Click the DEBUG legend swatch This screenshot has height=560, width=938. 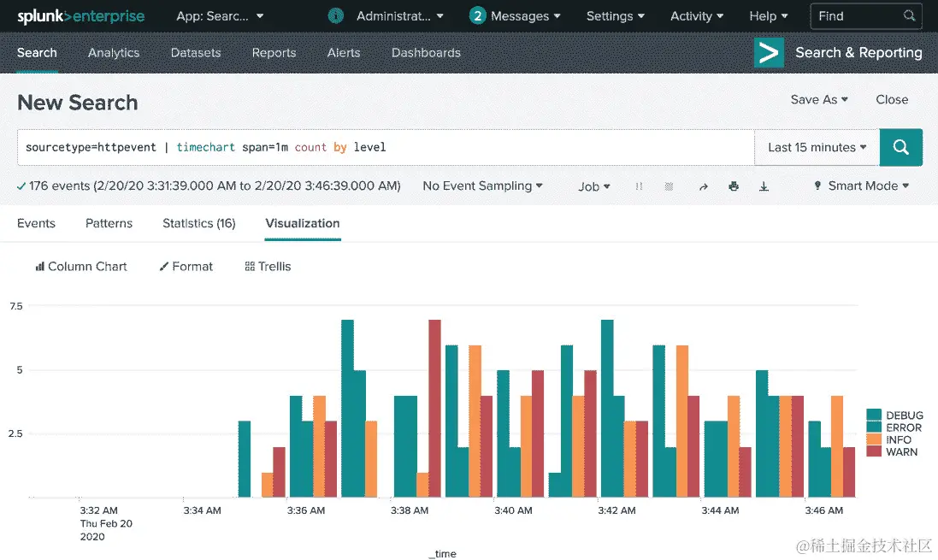point(873,416)
